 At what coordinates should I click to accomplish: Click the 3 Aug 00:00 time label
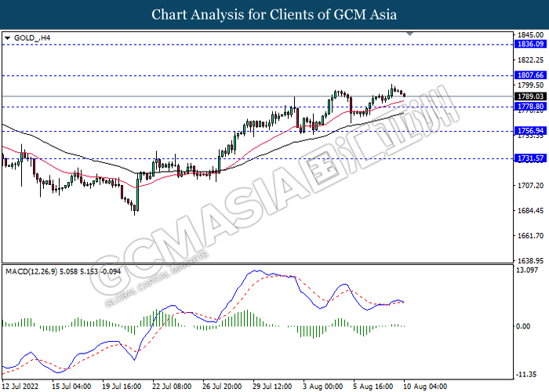click(x=322, y=387)
